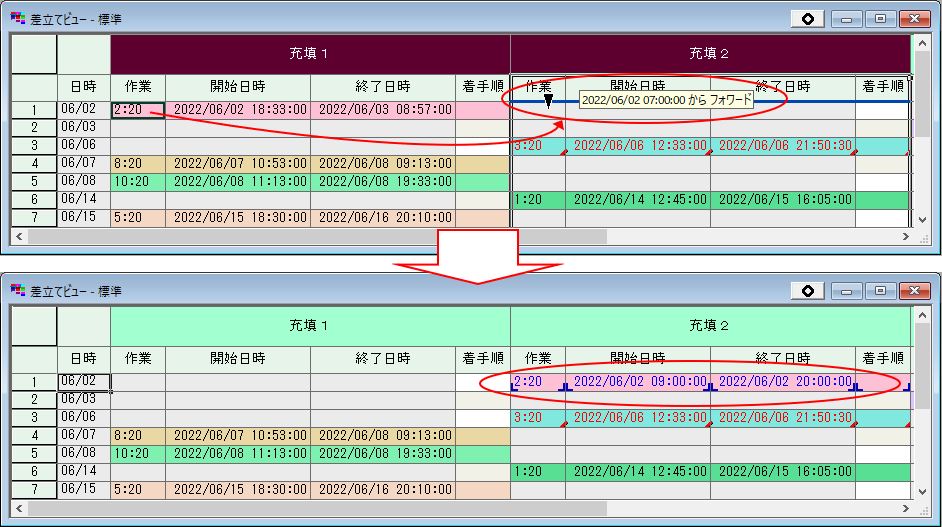Select the 8:20 cell in the upper window
The height and width of the screenshot is (527, 942).
138,163
